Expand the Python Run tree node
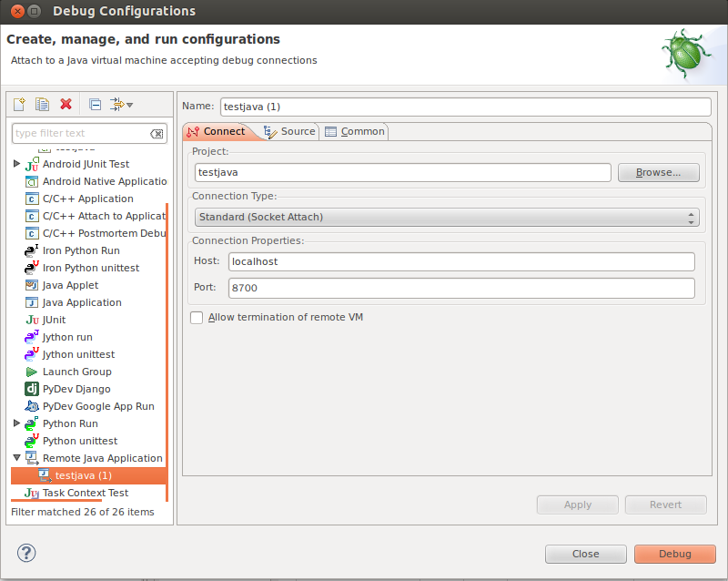Image resolution: width=728 pixels, height=581 pixels. click(x=17, y=423)
